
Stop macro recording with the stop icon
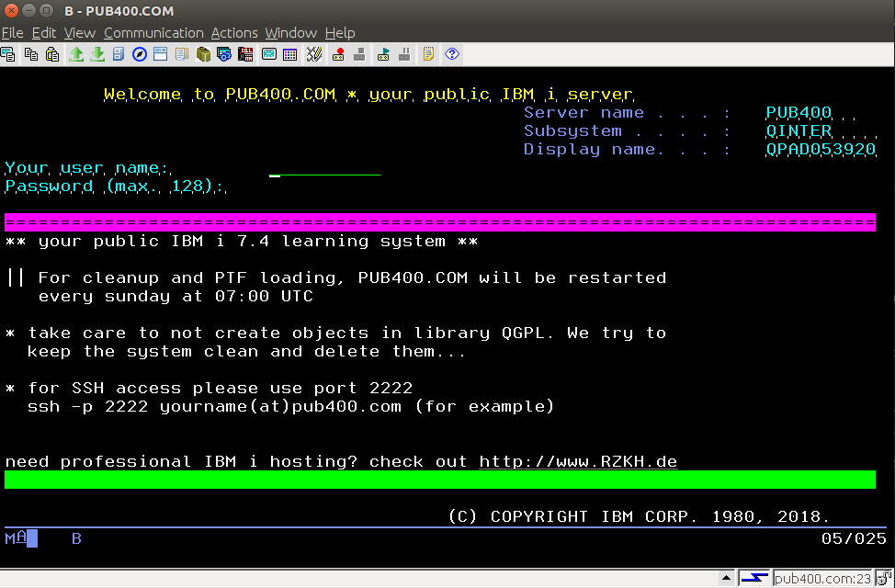click(x=360, y=53)
